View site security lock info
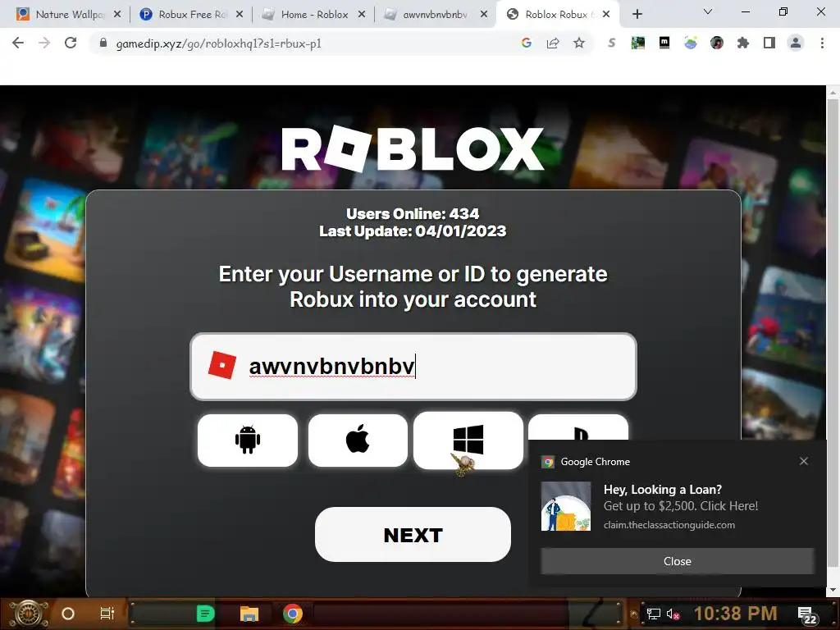Viewport: 840px width, 630px height. click(x=103, y=43)
